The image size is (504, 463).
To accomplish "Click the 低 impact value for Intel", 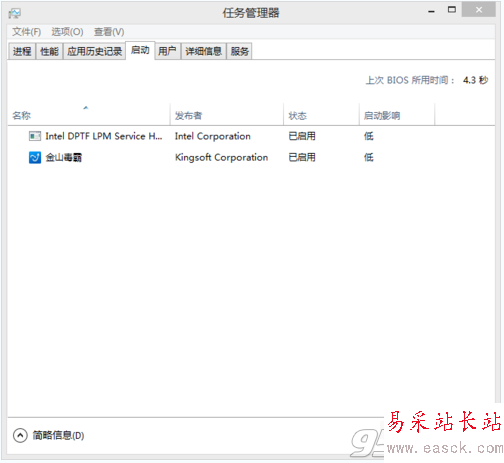I will pyautogui.click(x=369, y=136).
